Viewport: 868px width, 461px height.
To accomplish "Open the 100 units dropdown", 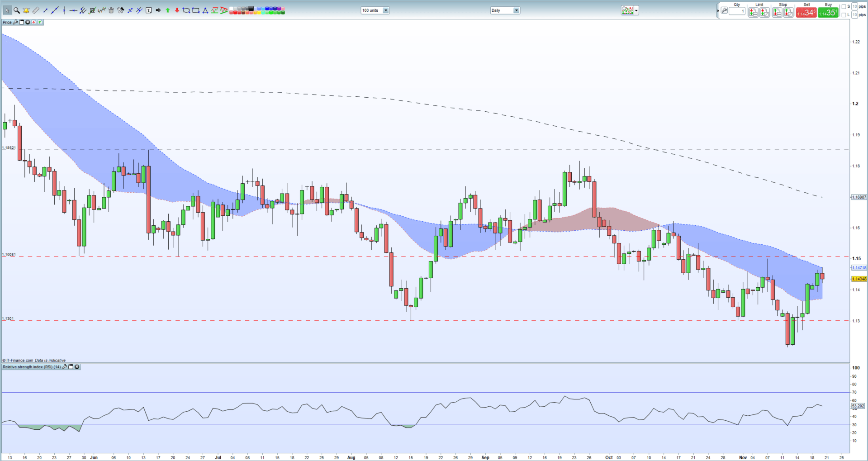I will pos(375,10).
